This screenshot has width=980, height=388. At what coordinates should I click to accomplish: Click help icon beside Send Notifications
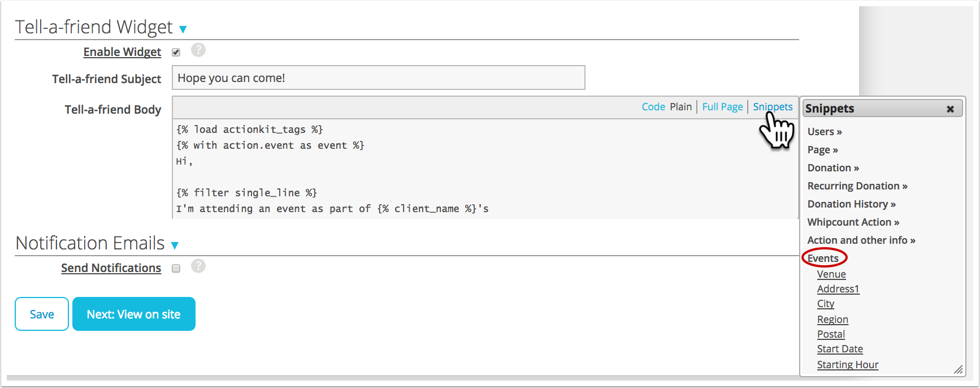[198, 266]
